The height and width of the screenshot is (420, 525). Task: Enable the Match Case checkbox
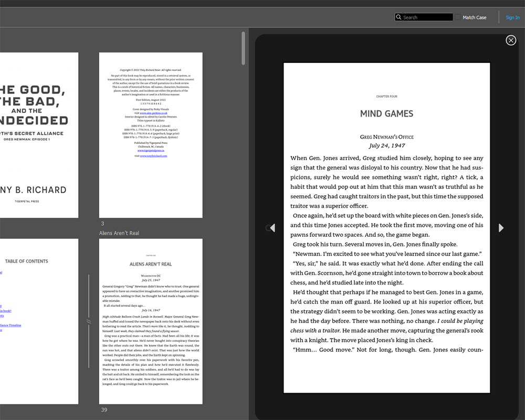pos(458,17)
